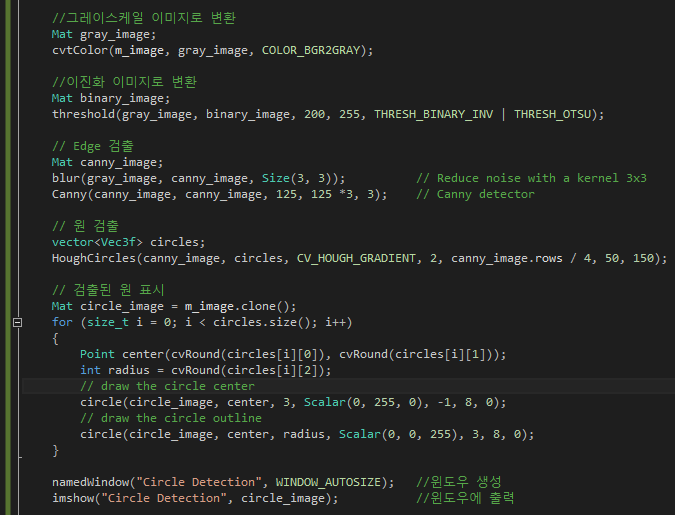Click the opening brace after the for statement
Screen dimensions: 675x515
click(x=55, y=338)
